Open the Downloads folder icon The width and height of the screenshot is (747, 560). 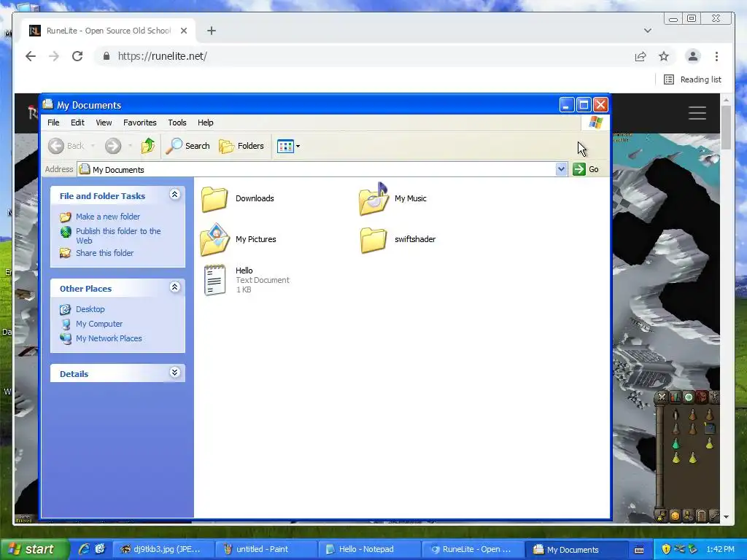pos(214,198)
